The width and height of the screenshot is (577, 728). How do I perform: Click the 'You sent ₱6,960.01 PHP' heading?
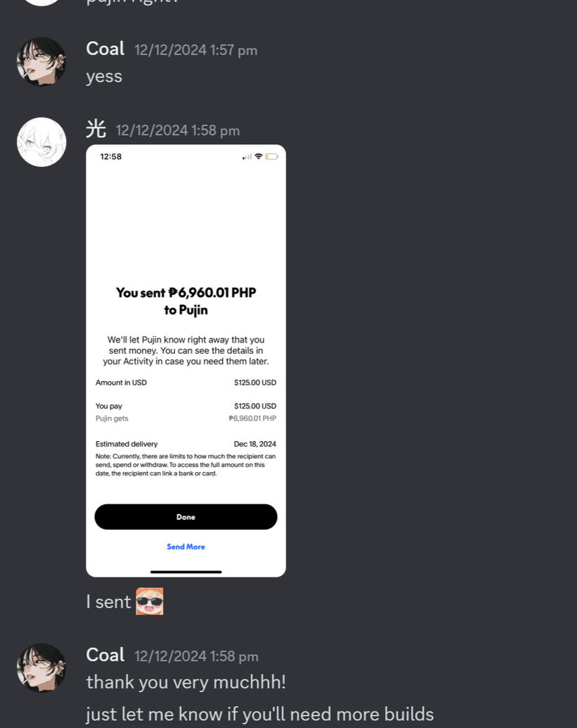click(x=186, y=293)
